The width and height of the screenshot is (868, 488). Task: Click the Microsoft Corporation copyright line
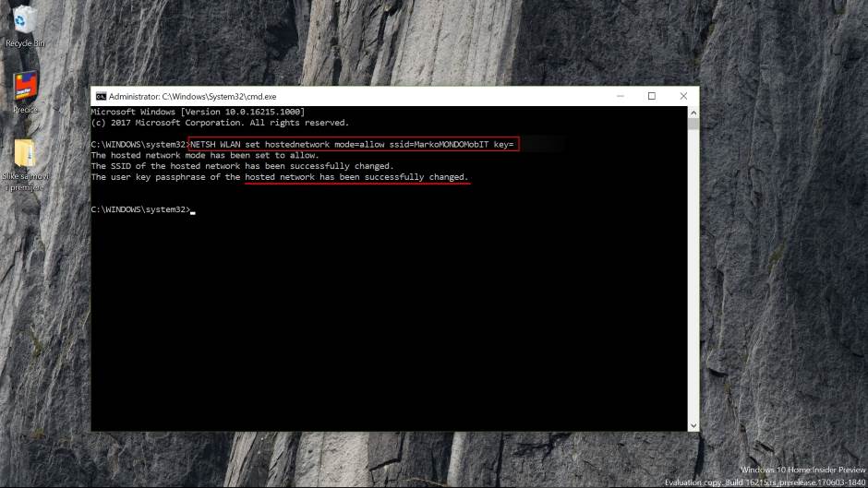(x=220, y=123)
